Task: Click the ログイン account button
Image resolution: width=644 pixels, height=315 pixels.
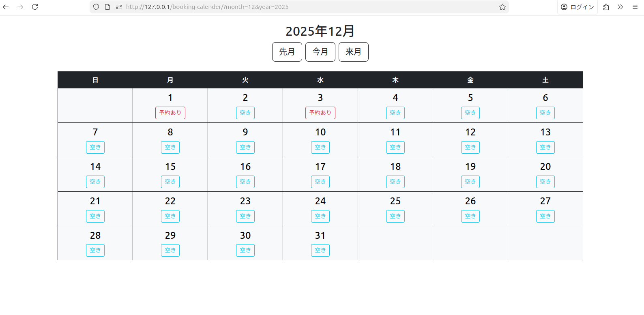Action: click(x=577, y=7)
